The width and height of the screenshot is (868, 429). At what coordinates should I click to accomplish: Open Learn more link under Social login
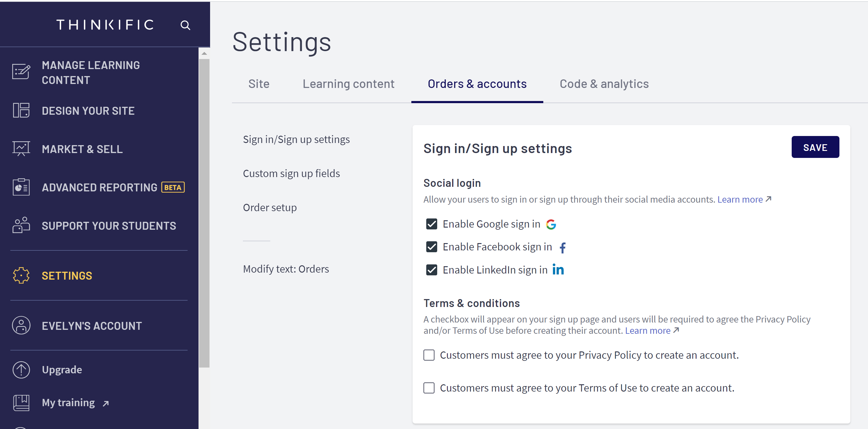pos(740,199)
